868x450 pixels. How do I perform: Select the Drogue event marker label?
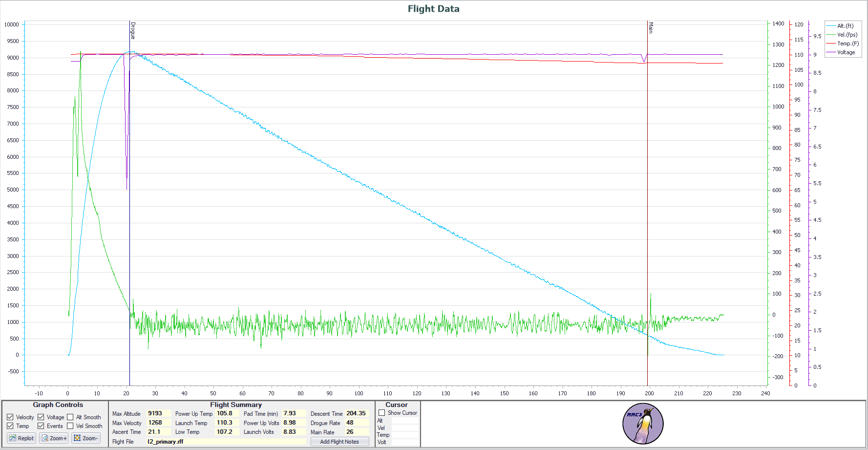(133, 30)
